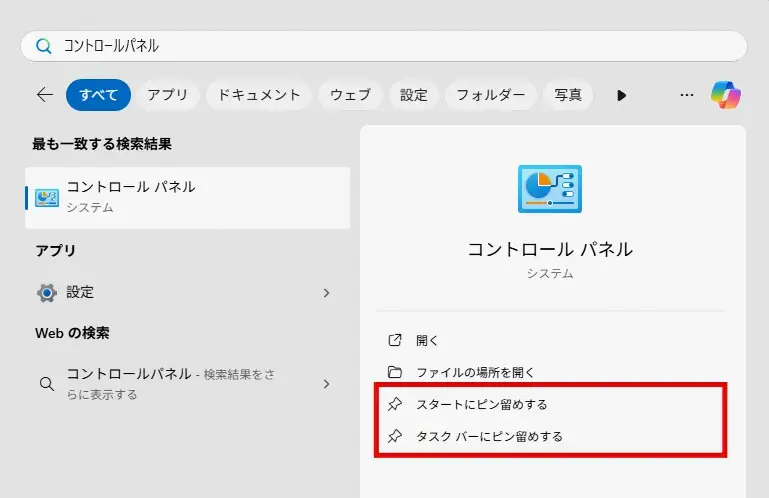
Task: Click the Control Panel icon in best match
Action: click(x=47, y=198)
